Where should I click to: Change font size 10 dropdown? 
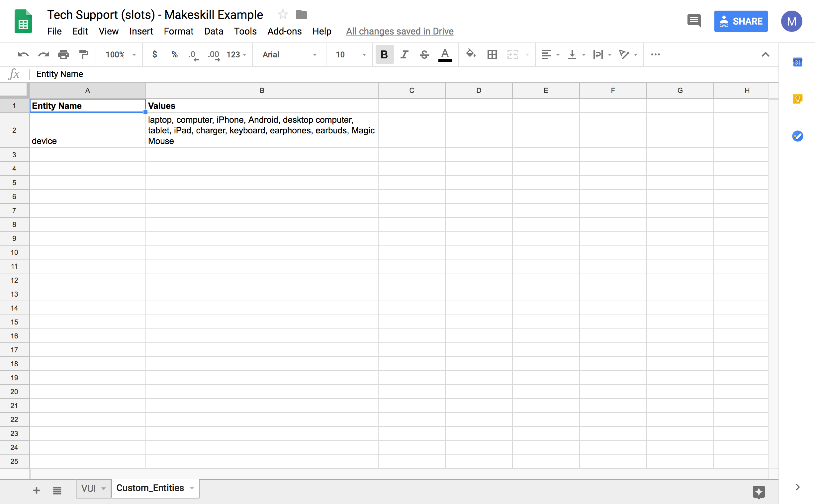click(x=351, y=54)
